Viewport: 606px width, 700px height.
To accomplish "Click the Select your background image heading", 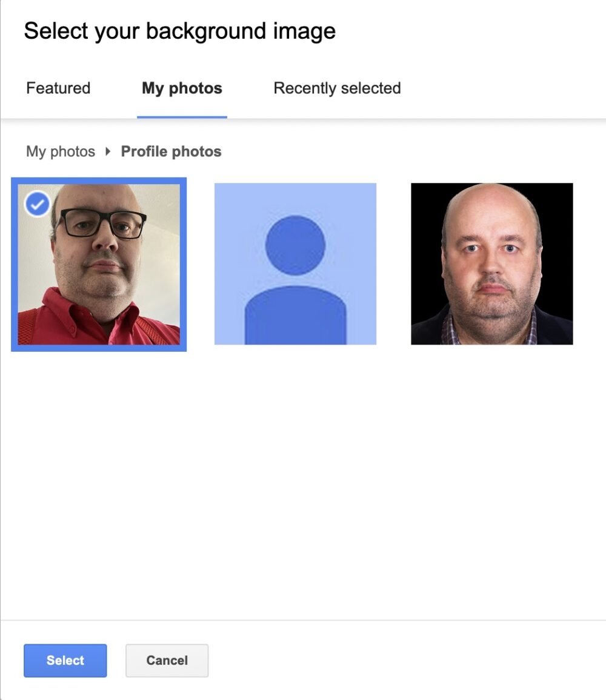I will [x=179, y=31].
